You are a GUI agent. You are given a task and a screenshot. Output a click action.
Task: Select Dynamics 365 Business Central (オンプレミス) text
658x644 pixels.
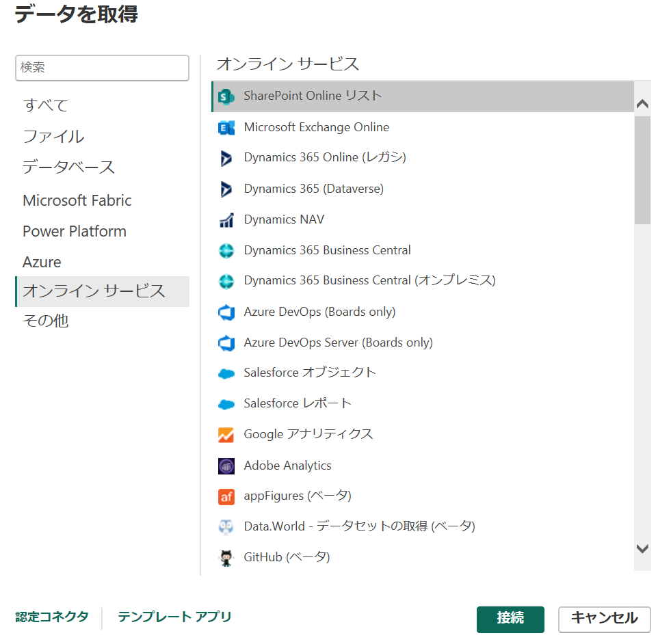(370, 280)
